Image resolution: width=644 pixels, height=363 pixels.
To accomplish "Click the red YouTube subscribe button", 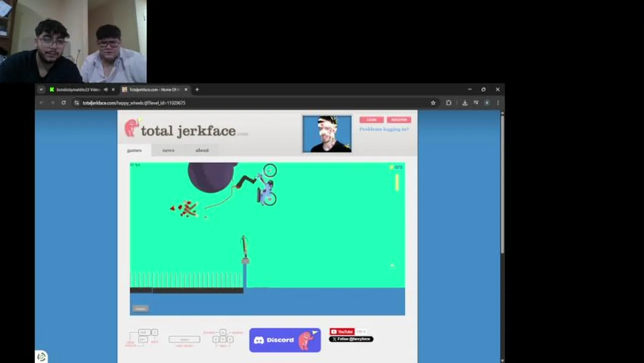I will (x=342, y=332).
